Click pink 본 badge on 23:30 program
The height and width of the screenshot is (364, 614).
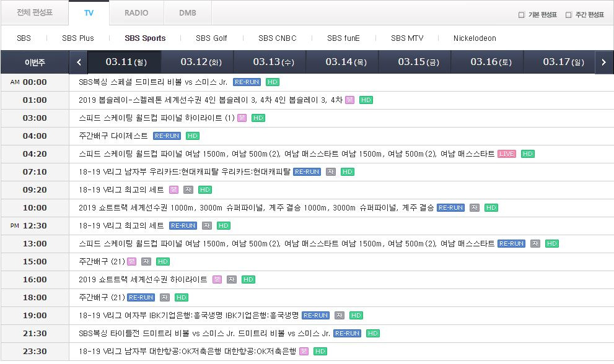click(304, 352)
